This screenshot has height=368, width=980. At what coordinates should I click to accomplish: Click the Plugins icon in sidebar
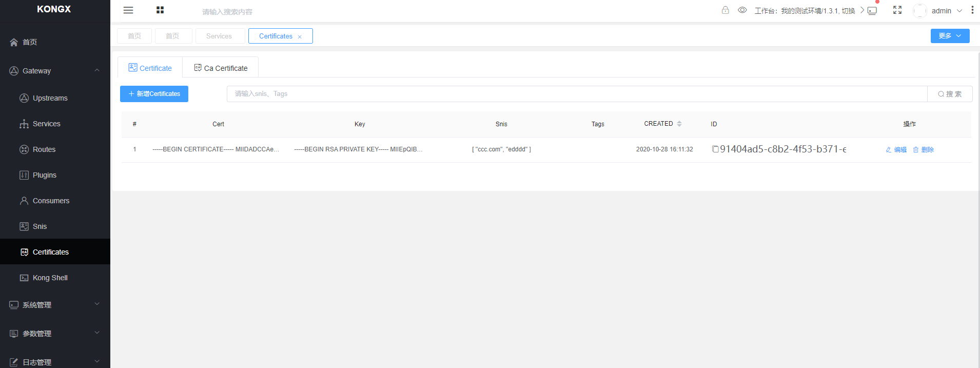point(24,175)
